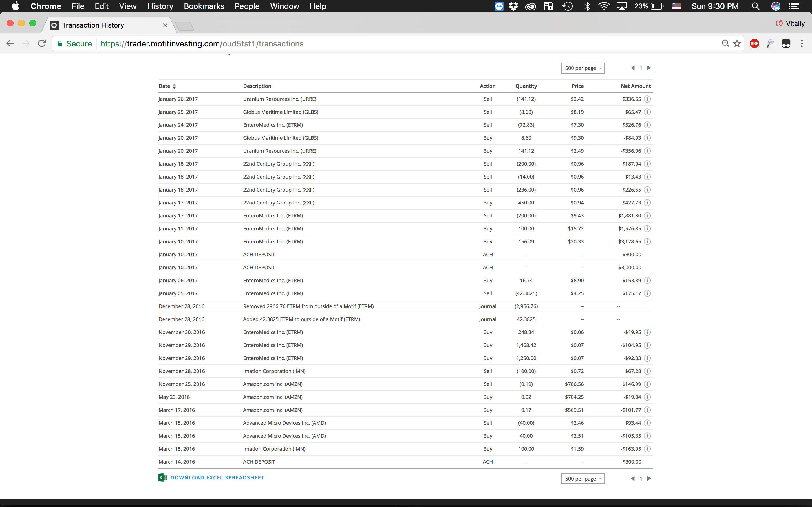Open the Dropbox menu bar icon
This screenshot has height=507, width=812.
pos(513,6)
